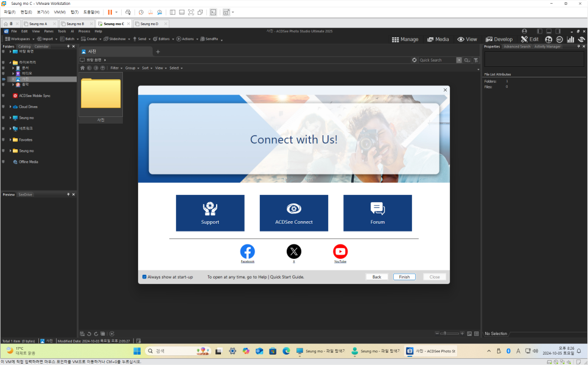Switch to Edit mode
Viewport: 588px width, 365px height.
click(x=530, y=39)
